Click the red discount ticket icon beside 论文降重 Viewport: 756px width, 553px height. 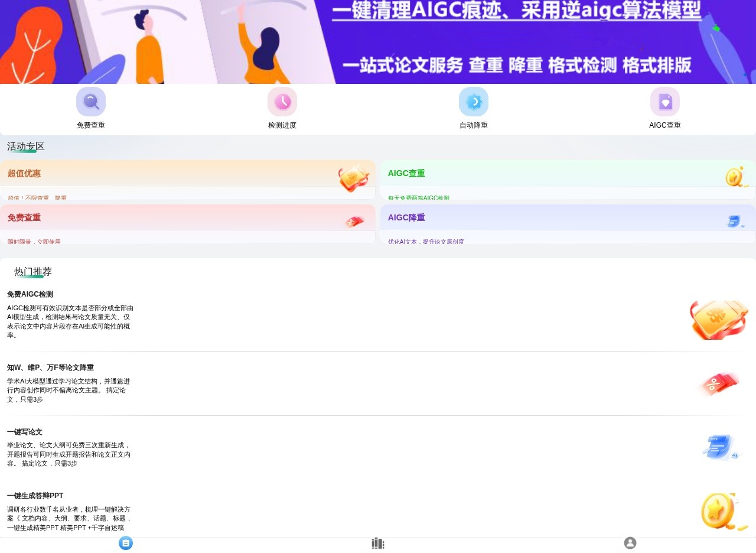click(719, 384)
